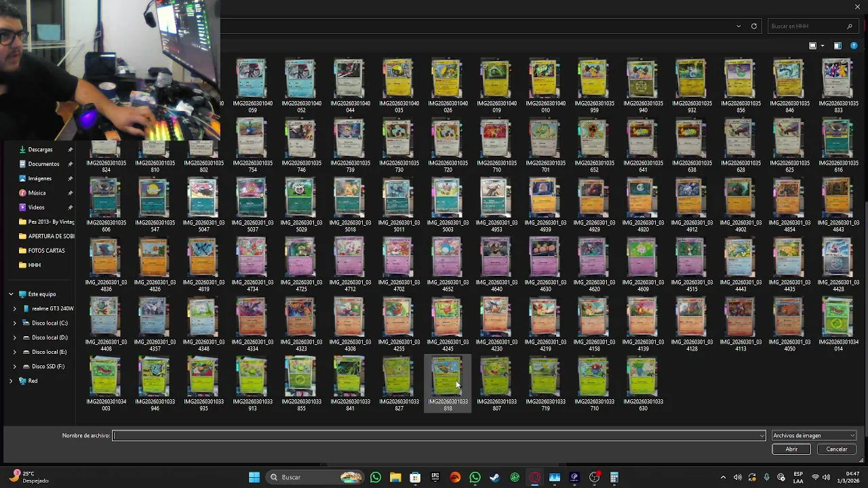
Task: Open the Opera GX taskbar icon
Action: pos(535,477)
